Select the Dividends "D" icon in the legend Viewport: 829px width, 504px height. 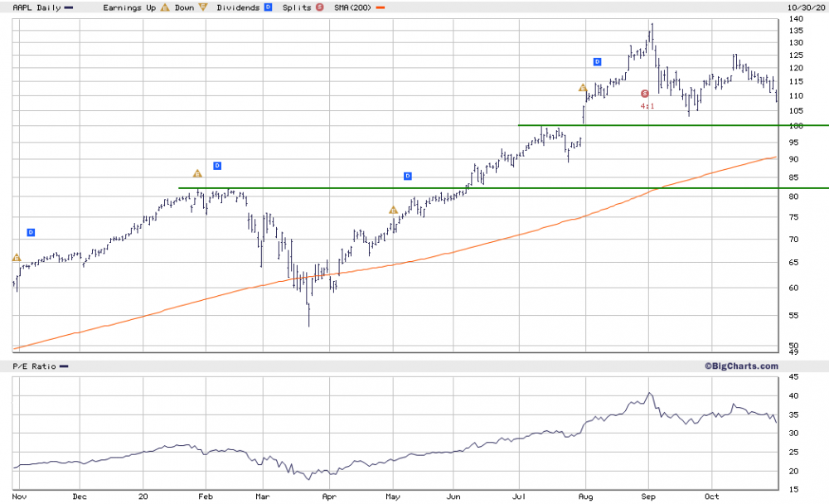tap(267, 7)
